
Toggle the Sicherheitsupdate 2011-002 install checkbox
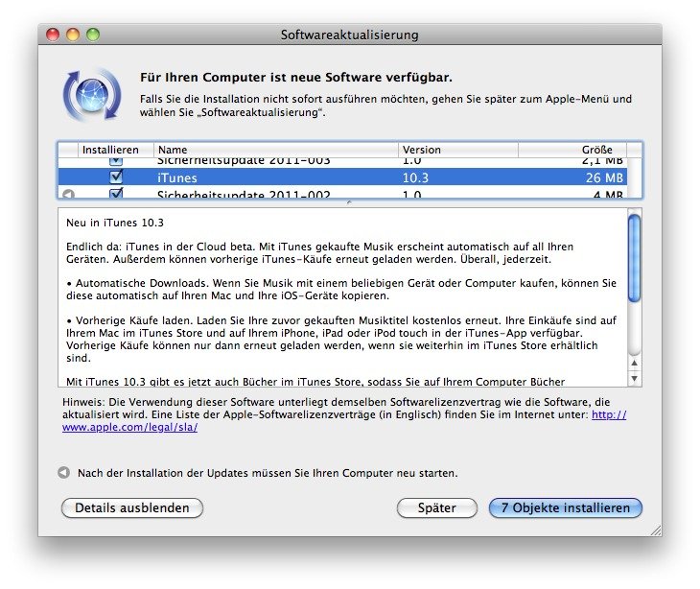[x=116, y=194]
